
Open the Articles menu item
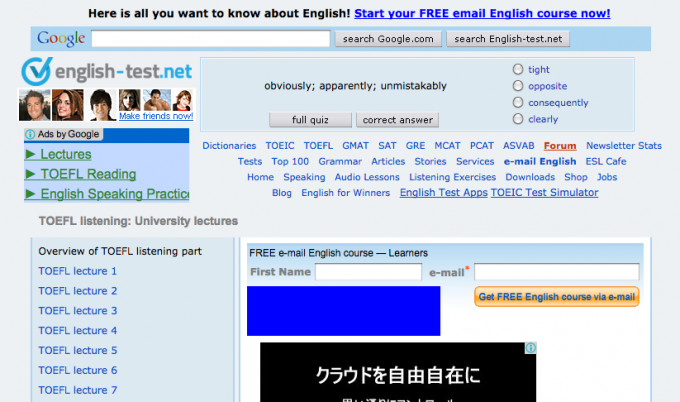click(x=388, y=161)
